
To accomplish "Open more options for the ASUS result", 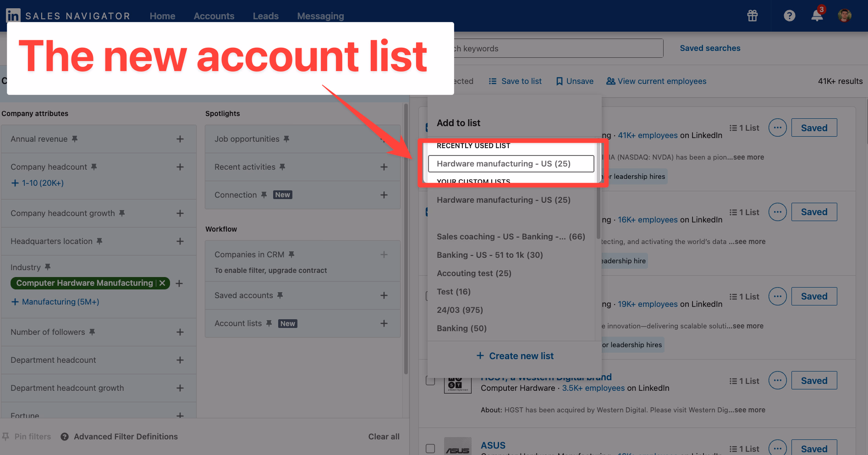I will 778,448.
